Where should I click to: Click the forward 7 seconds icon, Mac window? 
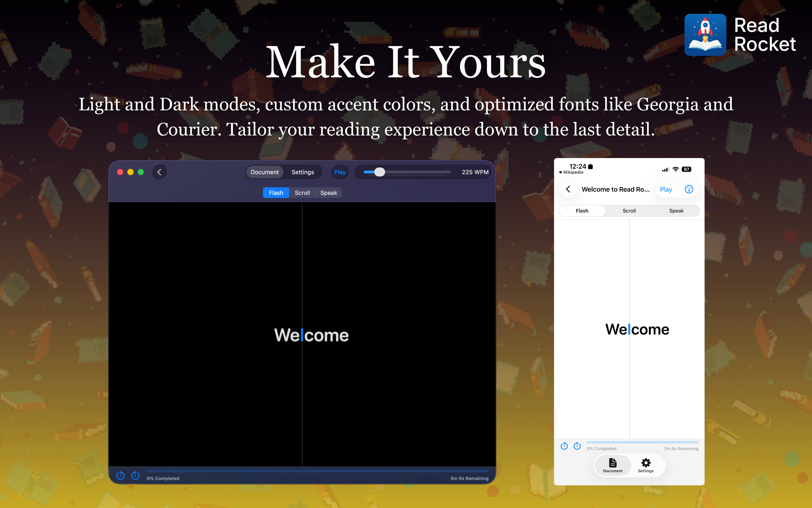point(135,476)
